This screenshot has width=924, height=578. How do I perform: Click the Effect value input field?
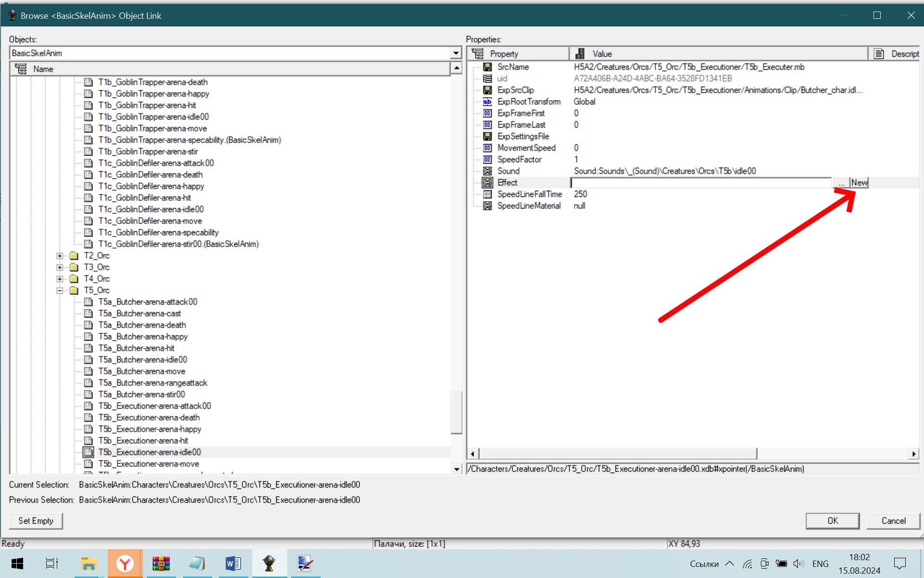701,183
